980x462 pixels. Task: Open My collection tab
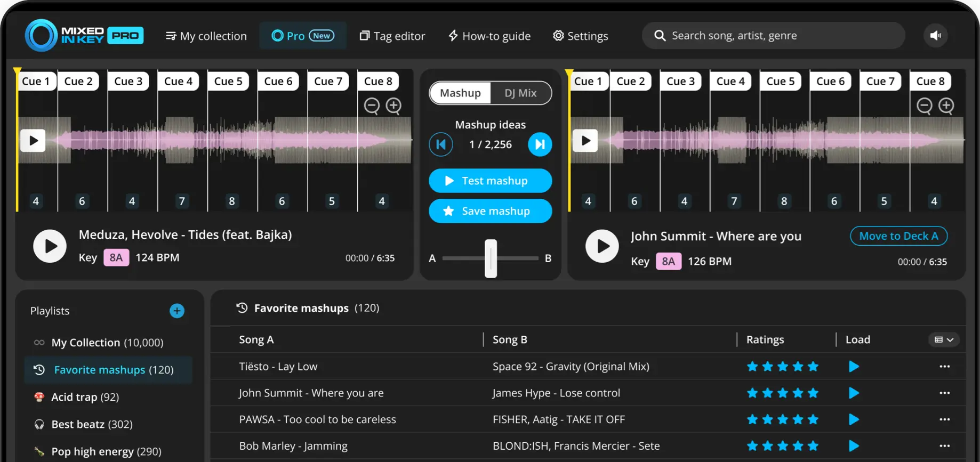(x=206, y=36)
